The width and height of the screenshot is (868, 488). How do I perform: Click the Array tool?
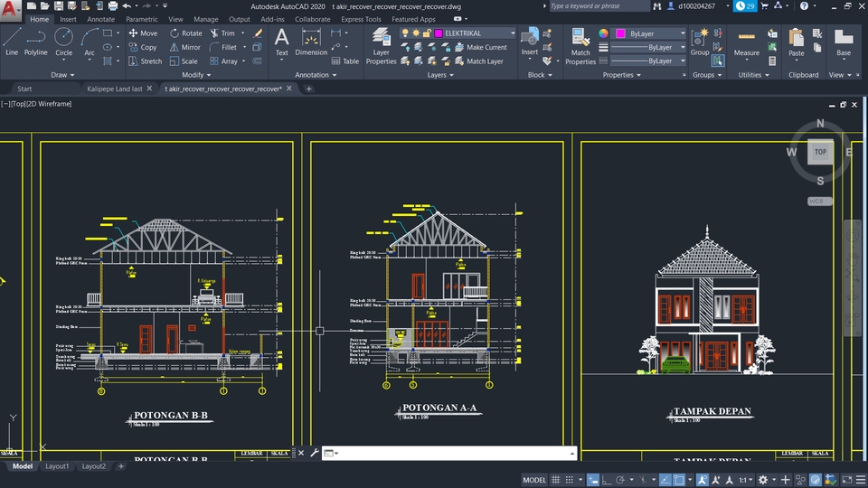tap(223, 61)
